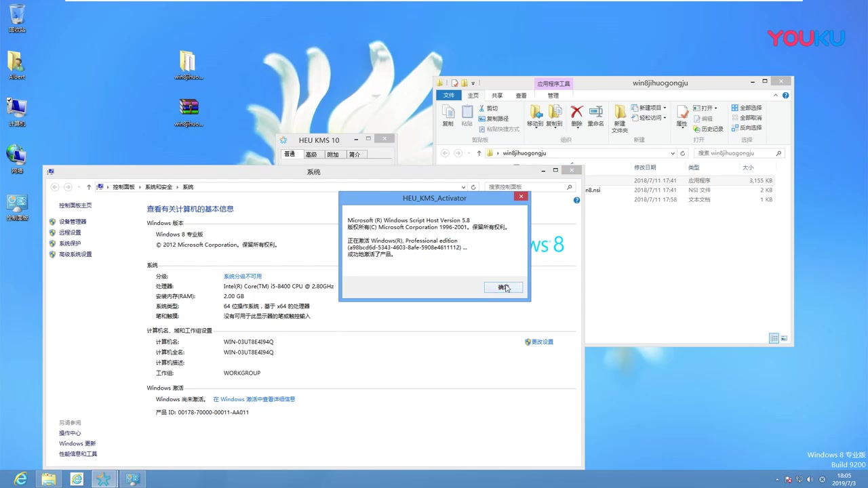868x488 pixels.
Task: Open 设备管理器 in System window sidebar
Action: point(73,222)
